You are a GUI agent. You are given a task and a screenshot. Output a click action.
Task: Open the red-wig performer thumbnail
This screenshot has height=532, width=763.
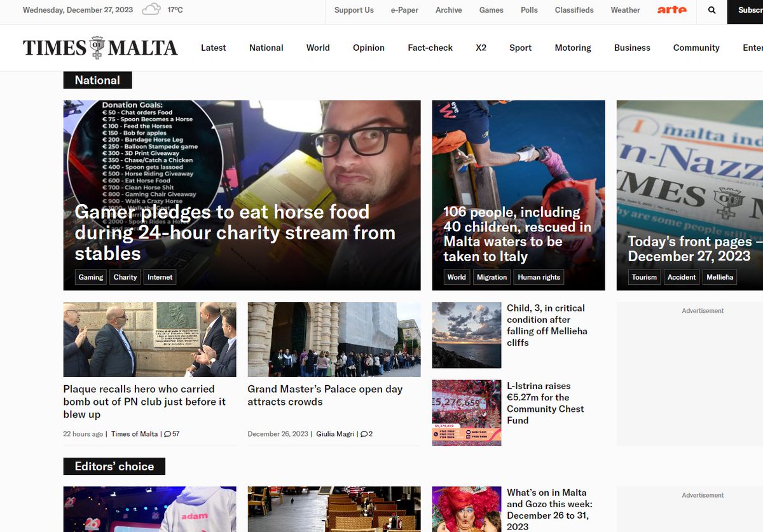pyautogui.click(x=467, y=509)
